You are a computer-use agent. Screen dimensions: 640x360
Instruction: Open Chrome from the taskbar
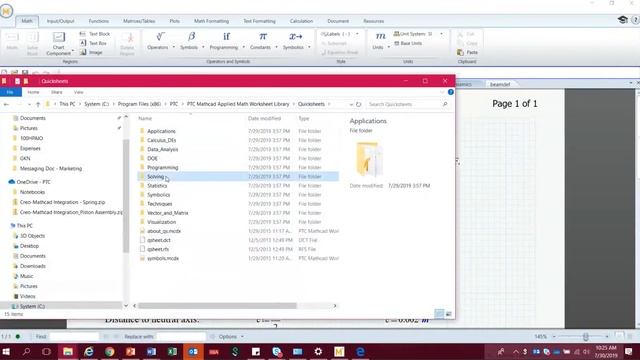tap(109, 351)
